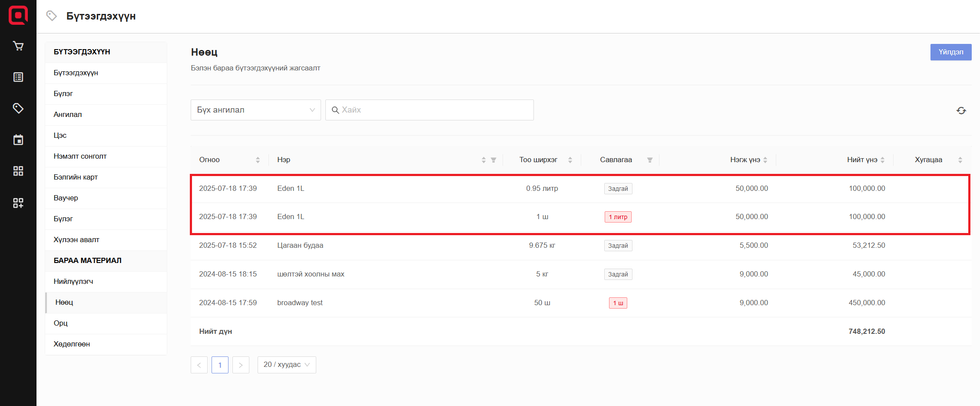The width and height of the screenshot is (980, 406).
Task: Sort the table by Огноо column
Action: [x=258, y=160]
